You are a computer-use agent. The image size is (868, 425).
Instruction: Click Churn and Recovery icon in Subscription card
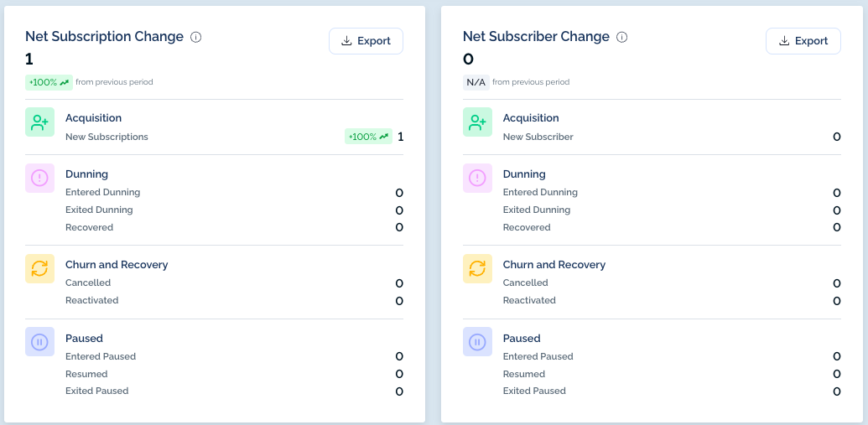point(40,268)
